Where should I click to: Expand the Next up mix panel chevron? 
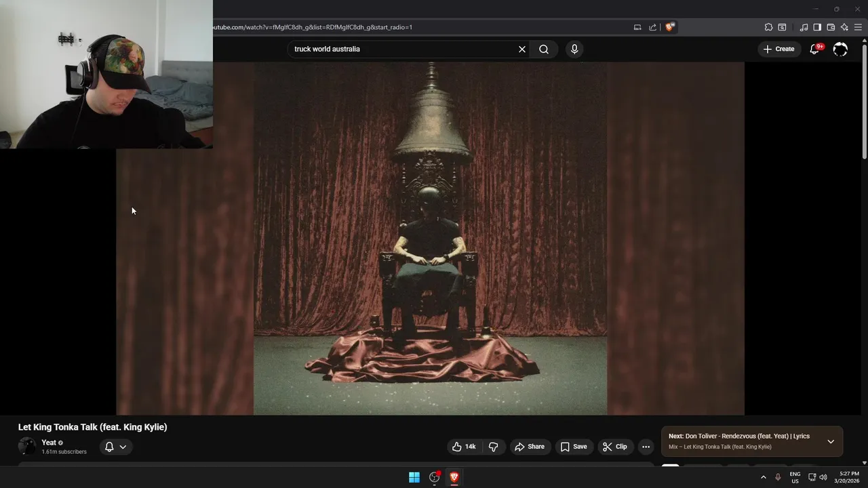point(831,441)
